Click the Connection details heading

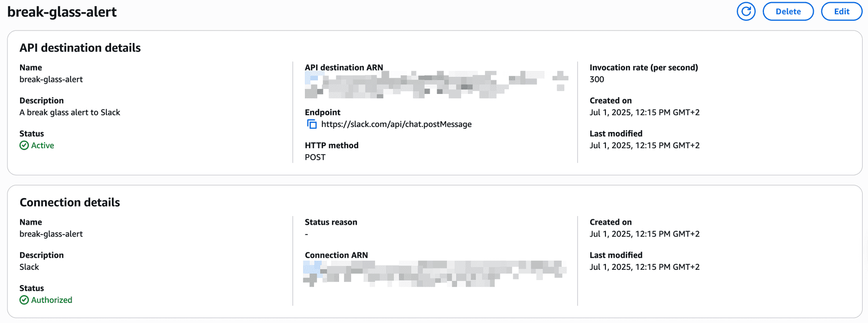[70, 202]
